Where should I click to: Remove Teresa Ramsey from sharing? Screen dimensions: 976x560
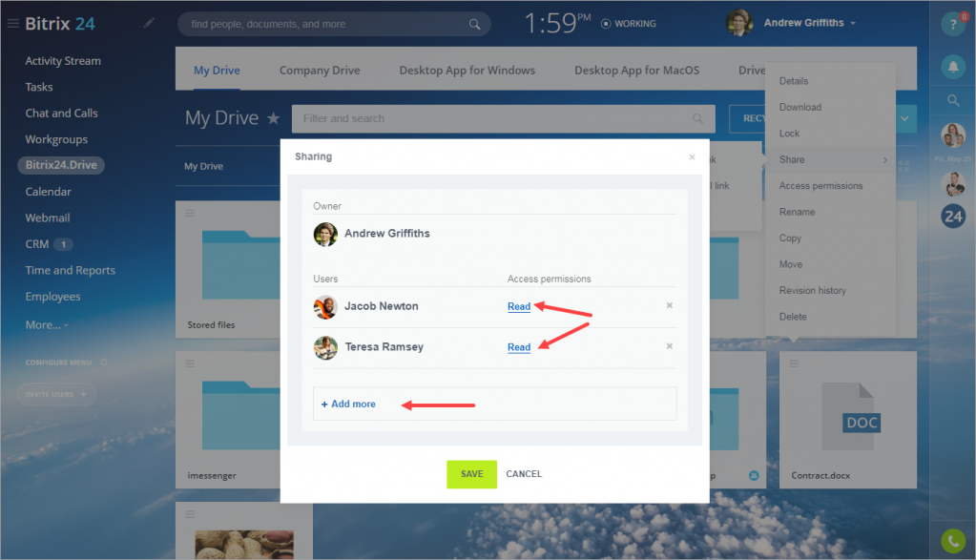(669, 346)
